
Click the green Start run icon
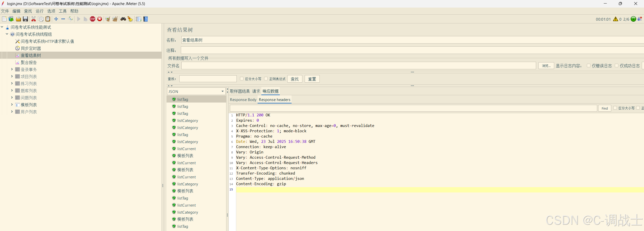point(79,19)
